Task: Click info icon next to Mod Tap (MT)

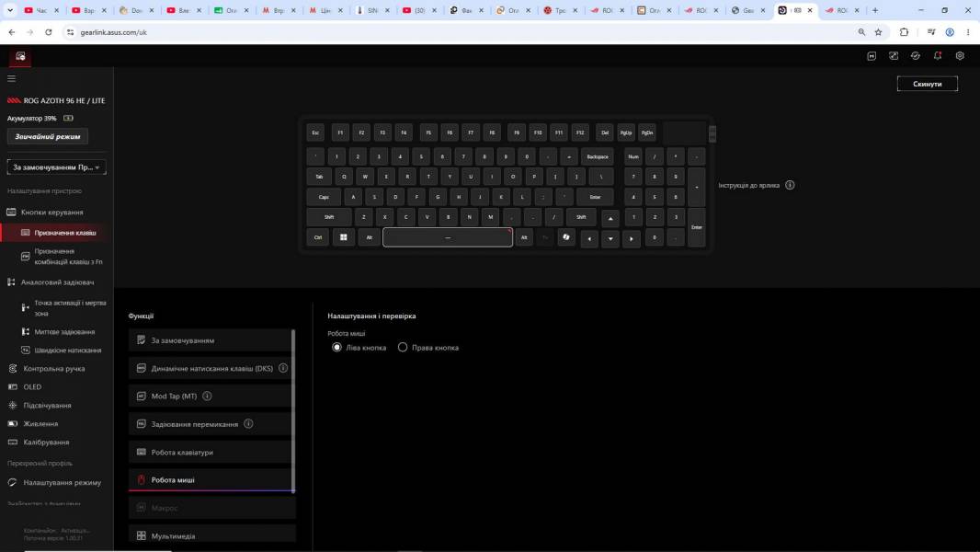Action: [207, 396]
